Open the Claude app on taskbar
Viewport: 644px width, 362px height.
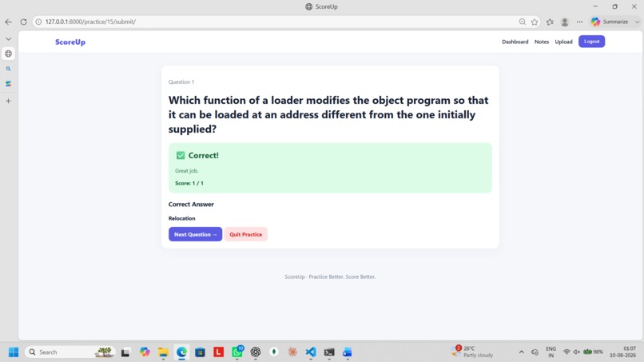pyautogui.click(x=292, y=352)
